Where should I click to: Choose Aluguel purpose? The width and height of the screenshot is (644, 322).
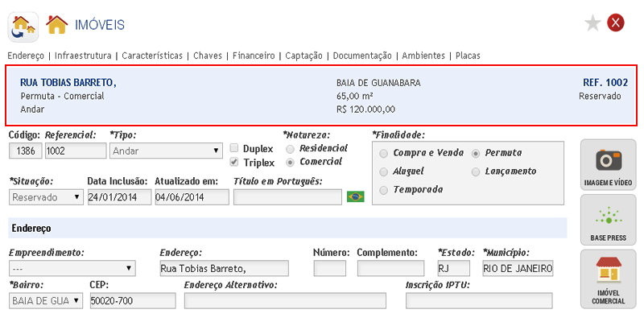pos(384,171)
